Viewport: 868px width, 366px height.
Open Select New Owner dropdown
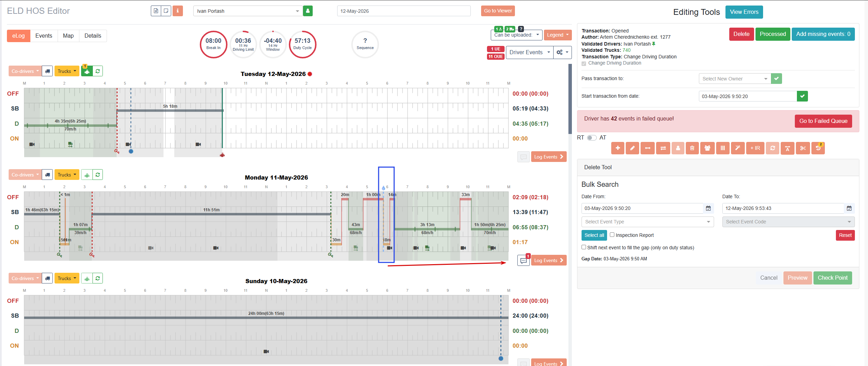[x=735, y=79]
